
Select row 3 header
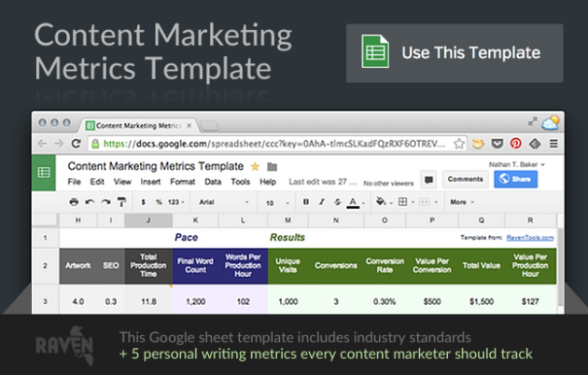pyautogui.click(x=45, y=301)
